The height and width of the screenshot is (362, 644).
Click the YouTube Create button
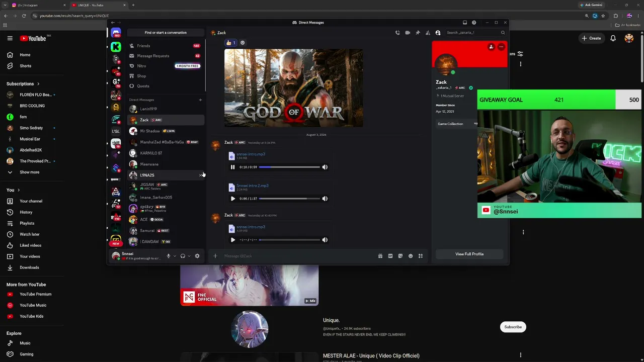pos(591,38)
